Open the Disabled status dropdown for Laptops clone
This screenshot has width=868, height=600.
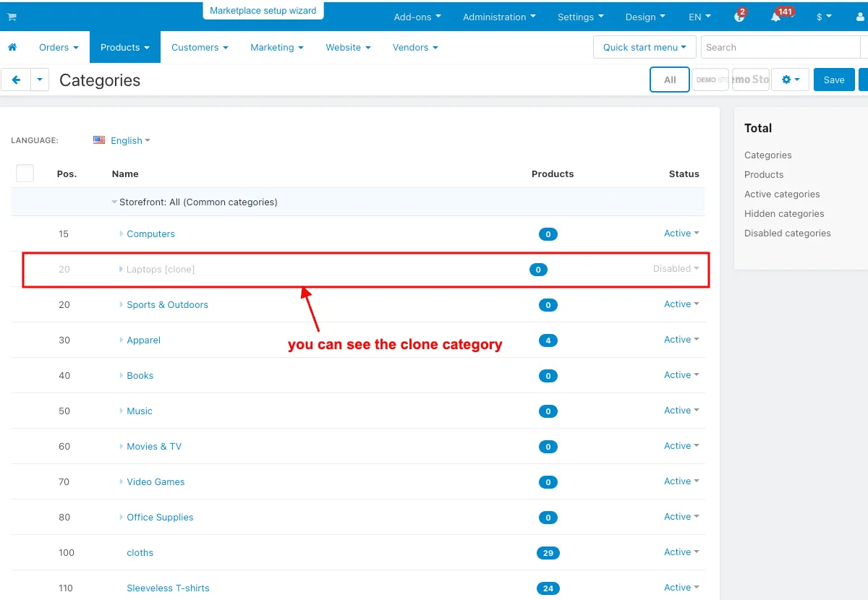point(676,268)
